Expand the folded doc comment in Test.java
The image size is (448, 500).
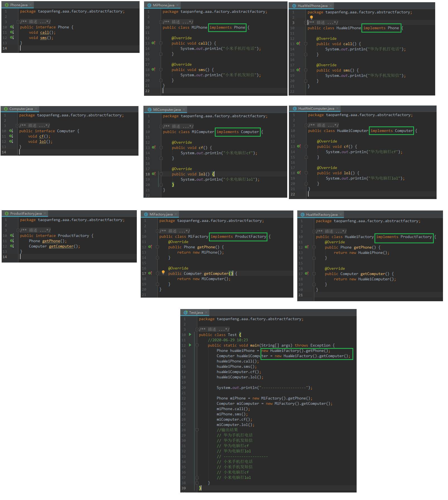click(197, 329)
